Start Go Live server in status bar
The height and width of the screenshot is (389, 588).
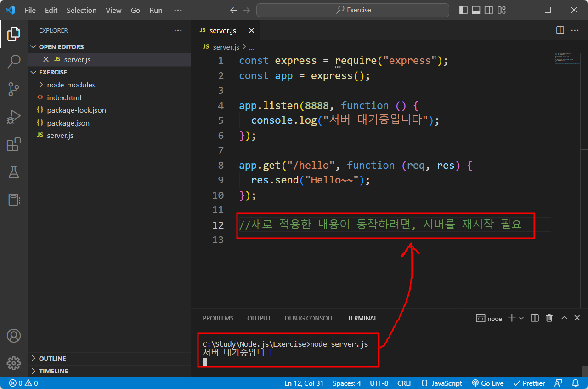click(x=488, y=383)
